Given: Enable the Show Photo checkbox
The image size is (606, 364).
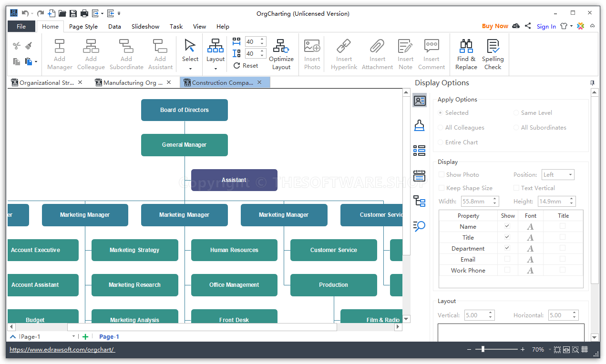Looking at the screenshot, I should click(x=441, y=174).
